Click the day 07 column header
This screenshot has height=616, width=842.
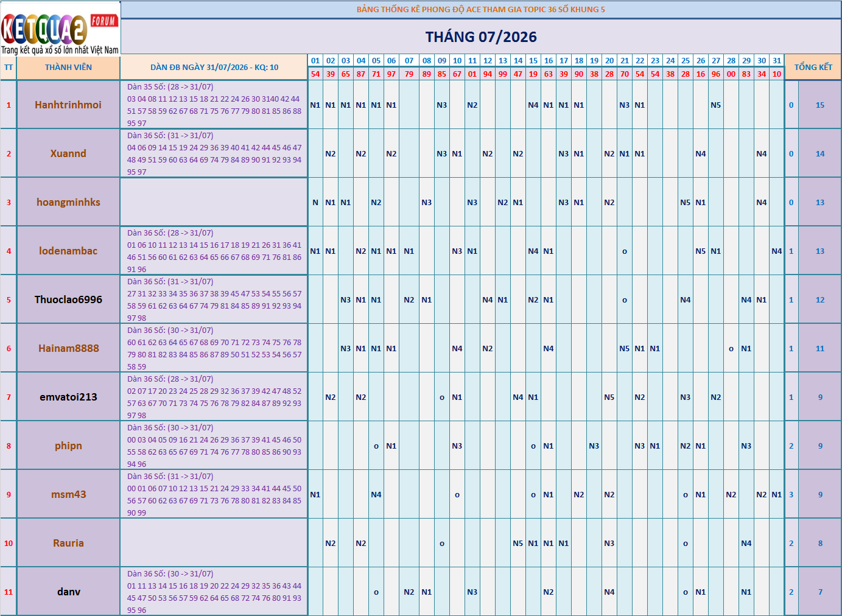pos(409,60)
